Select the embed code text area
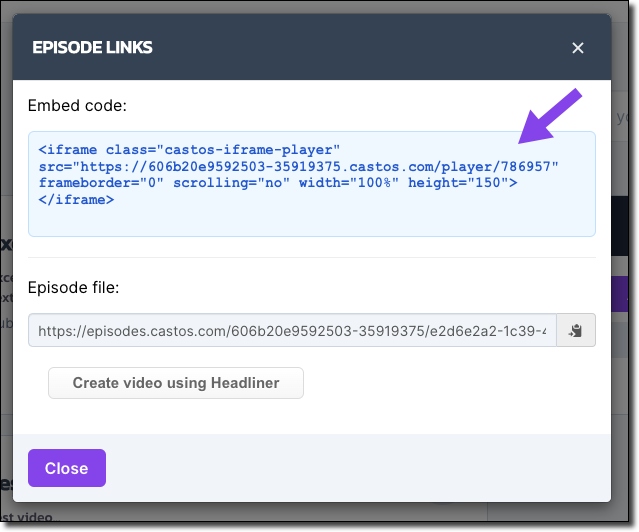This screenshot has height=532, width=639. click(312, 184)
